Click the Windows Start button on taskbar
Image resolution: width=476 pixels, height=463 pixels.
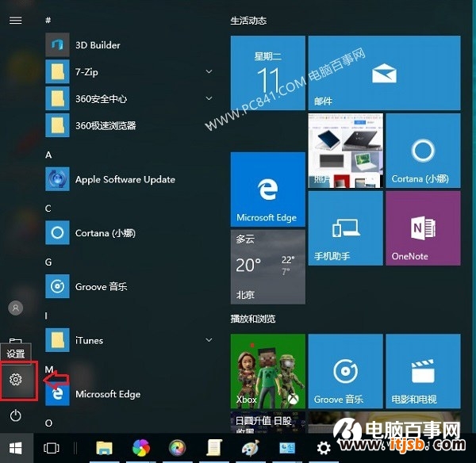tap(15, 448)
